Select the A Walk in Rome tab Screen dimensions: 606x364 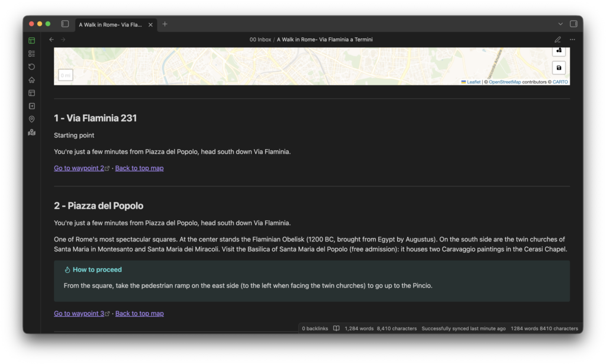(111, 24)
